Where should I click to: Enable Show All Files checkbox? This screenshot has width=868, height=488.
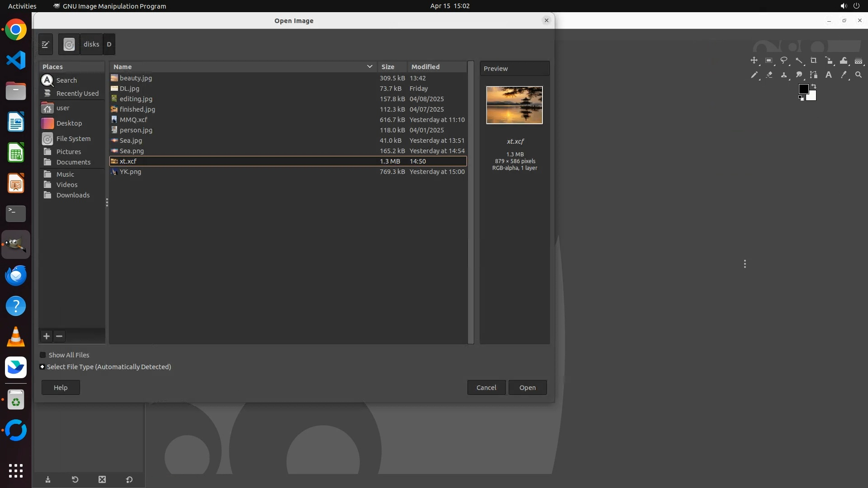[43, 355]
